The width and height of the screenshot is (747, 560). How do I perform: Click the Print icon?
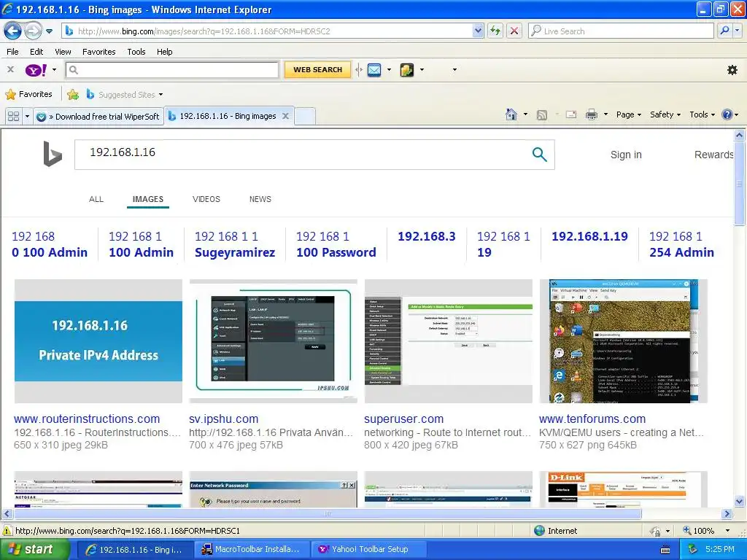tap(591, 114)
